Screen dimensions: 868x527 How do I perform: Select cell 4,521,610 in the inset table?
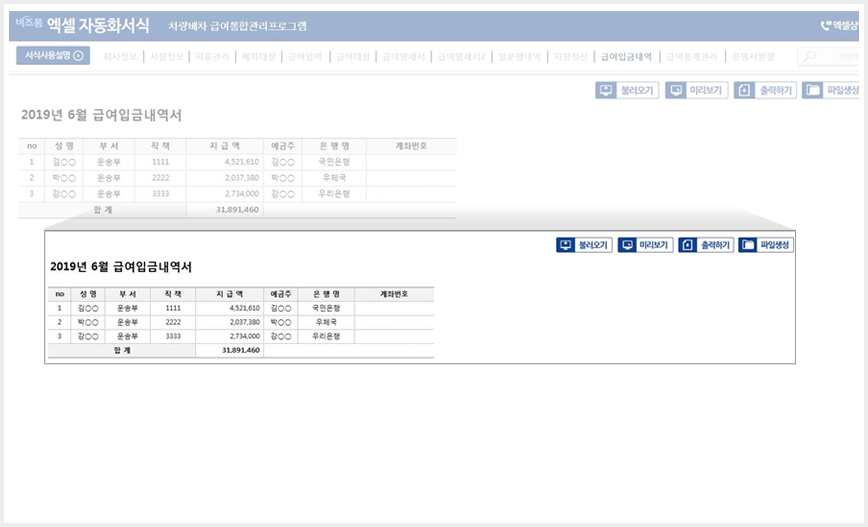point(230,308)
